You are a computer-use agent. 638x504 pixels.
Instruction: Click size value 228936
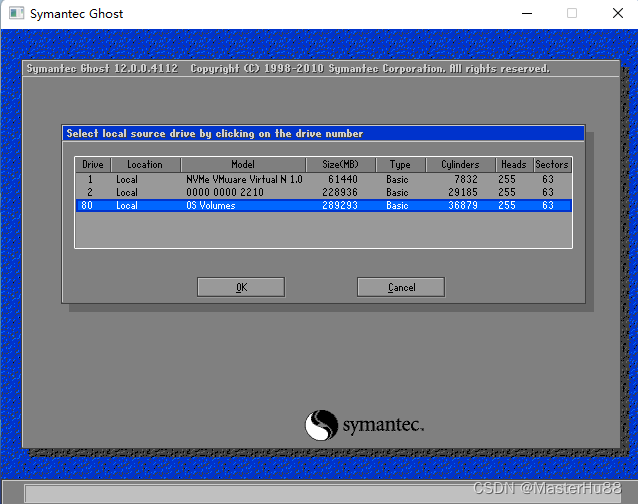[x=340, y=192]
